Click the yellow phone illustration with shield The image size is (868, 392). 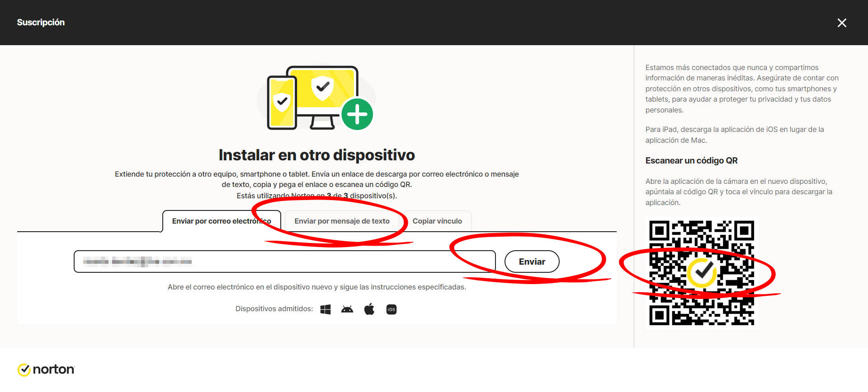[282, 103]
